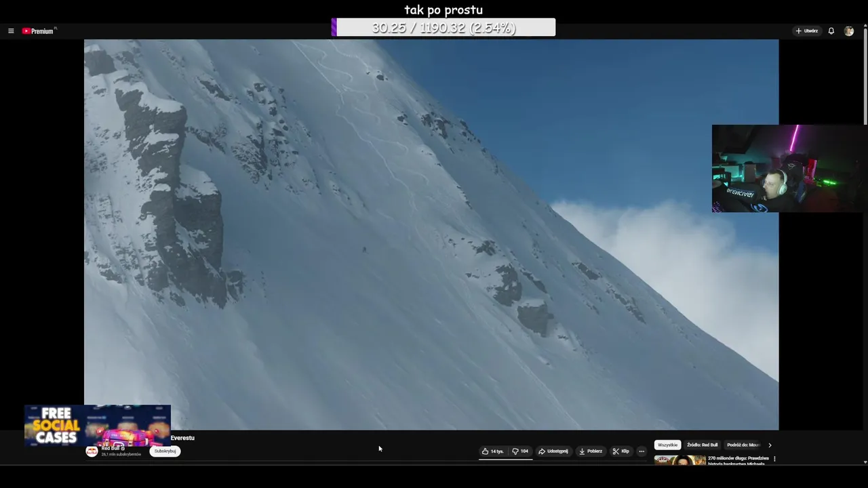Open the account avatar menu
The width and height of the screenshot is (868, 488).
tap(849, 31)
